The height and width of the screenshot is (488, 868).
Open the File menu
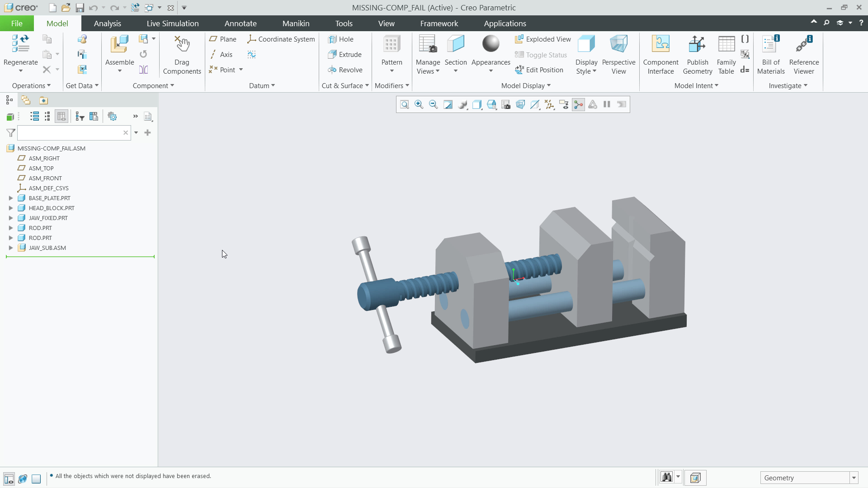(x=17, y=23)
